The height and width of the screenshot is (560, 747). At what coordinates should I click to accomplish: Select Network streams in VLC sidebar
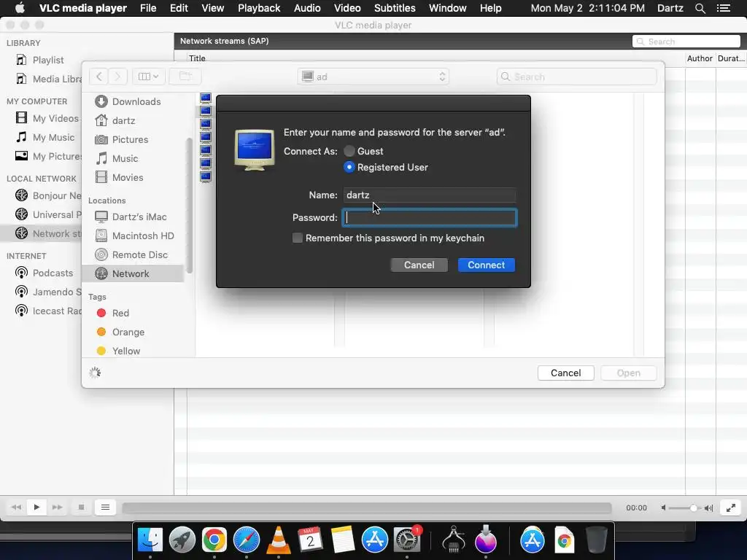42,233
